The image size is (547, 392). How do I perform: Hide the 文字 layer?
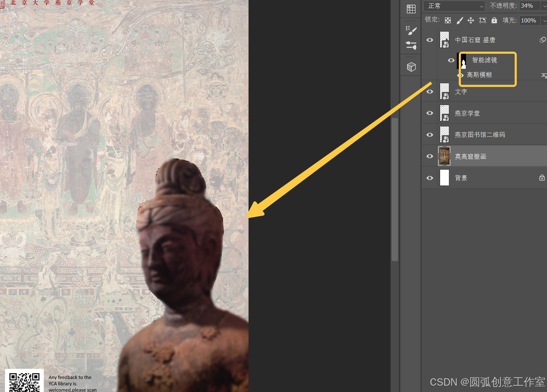[430, 92]
